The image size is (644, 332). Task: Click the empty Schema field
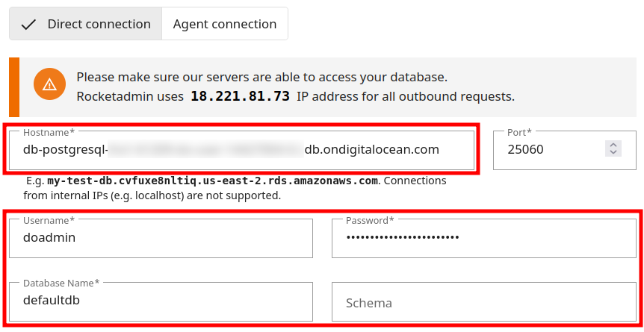coord(484,303)
